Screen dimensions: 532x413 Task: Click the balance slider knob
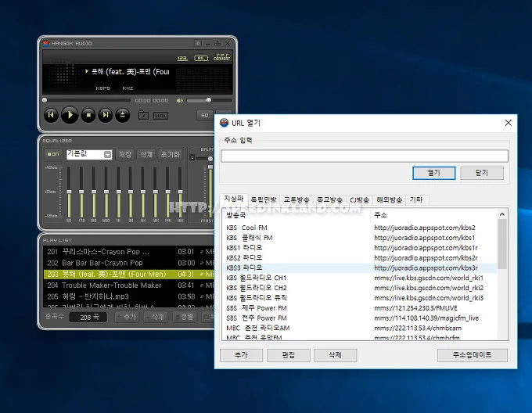pyautogui.click(x=210, y=159)
